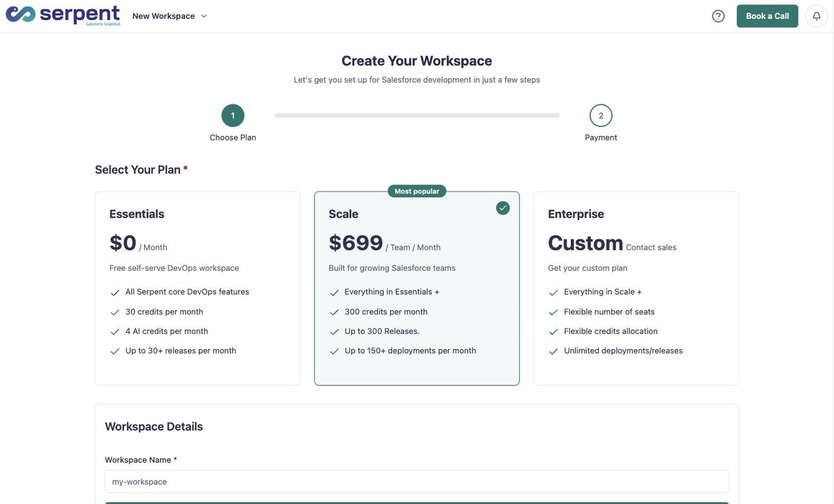Click 'Free self-serve DevOps workspace' text
The height and width of the screenshot is (504, 834).
174,268
